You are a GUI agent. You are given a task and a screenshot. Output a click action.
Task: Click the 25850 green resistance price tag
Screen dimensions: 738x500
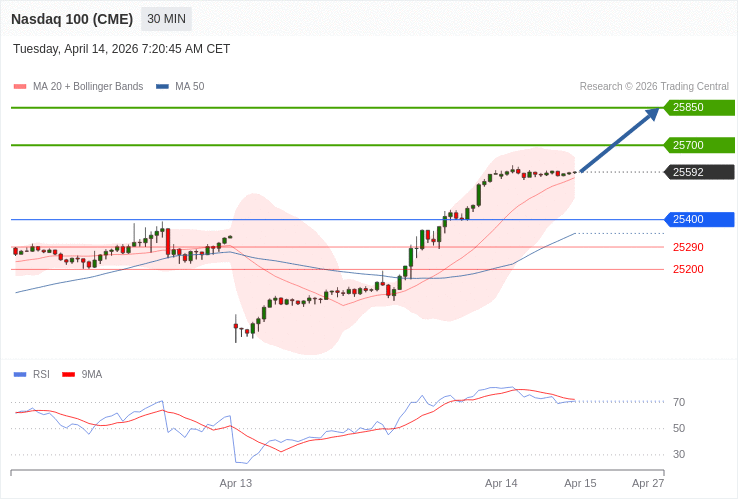click(x=699, y=107)
